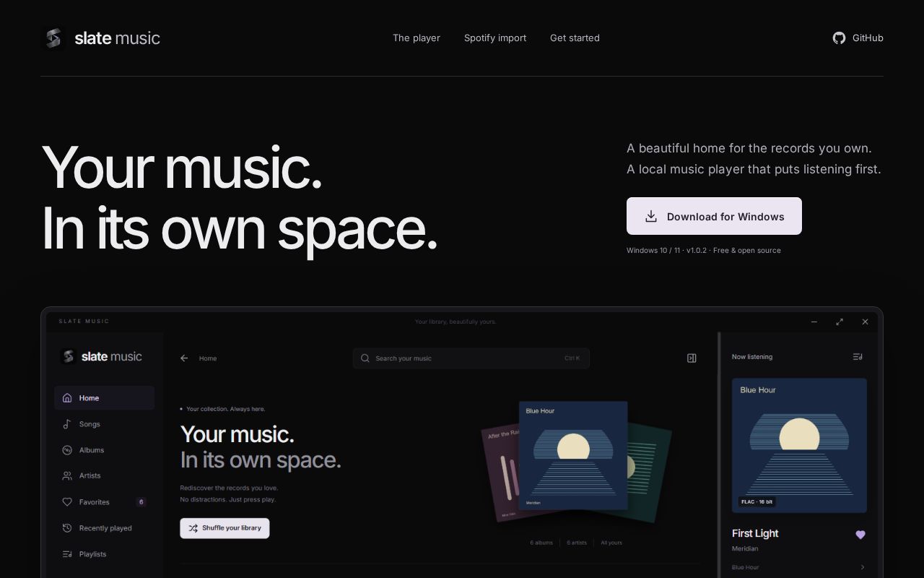This screenshot has height=578, width=924.
Task: Click the 6 albums stat text
Action: click(x=541, y=543)
